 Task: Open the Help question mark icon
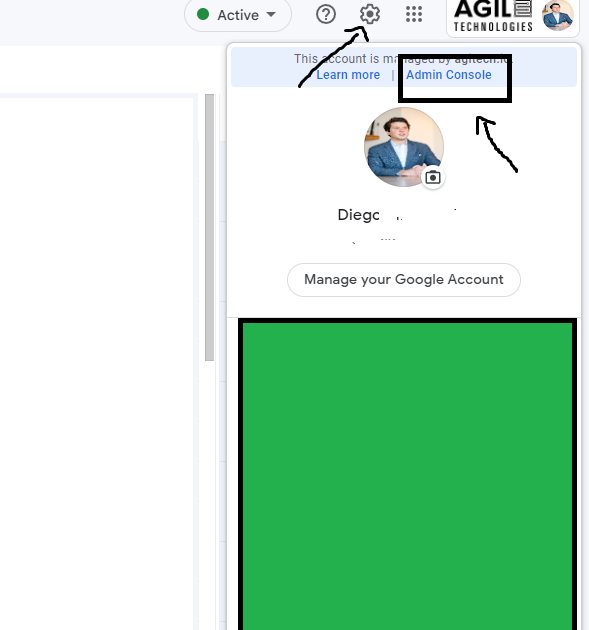point(325,14)
